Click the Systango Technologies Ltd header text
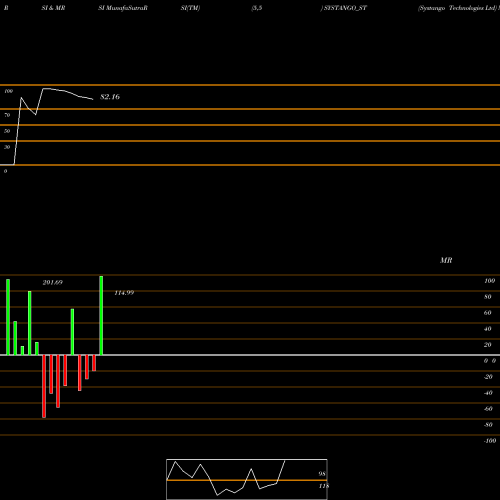Screen dimensions: 500x500 [x=457, y=8]
